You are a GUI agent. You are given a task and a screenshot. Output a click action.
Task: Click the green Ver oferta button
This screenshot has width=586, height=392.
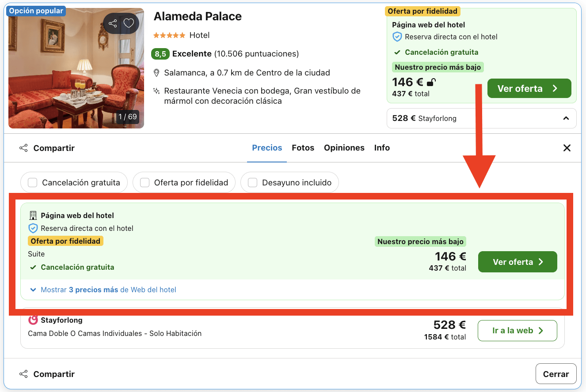pos(518,262)
